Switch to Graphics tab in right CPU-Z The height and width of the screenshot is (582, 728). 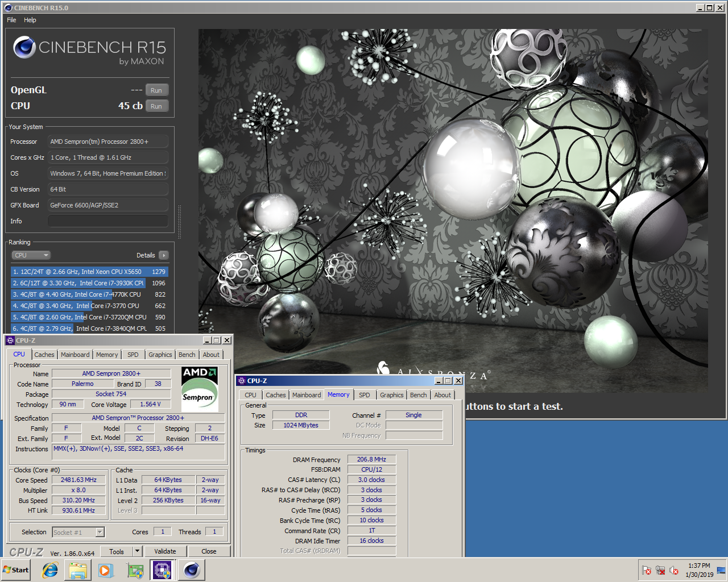pos(392,395)
